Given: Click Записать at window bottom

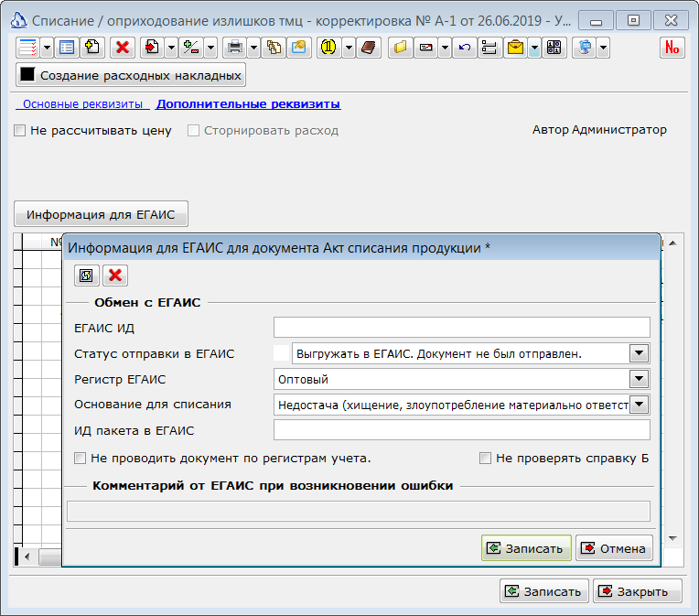Looking at the screenshot, I should (544, 591).
